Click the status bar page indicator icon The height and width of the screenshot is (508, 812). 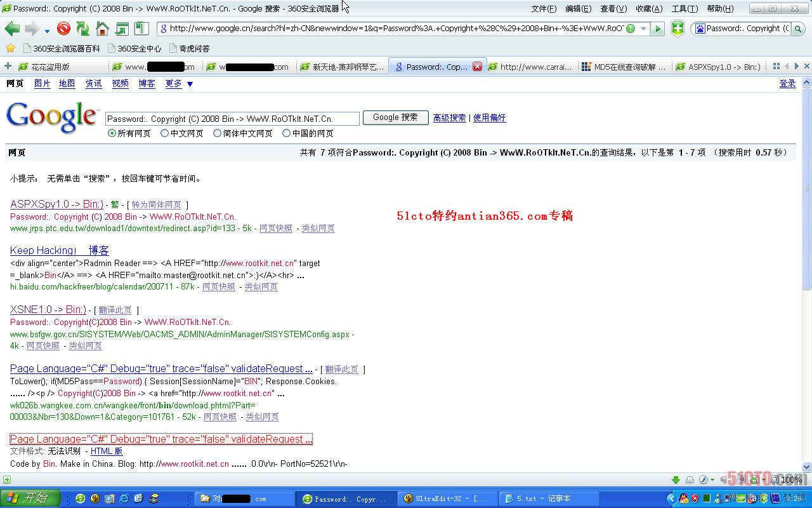tap(6, 480)
